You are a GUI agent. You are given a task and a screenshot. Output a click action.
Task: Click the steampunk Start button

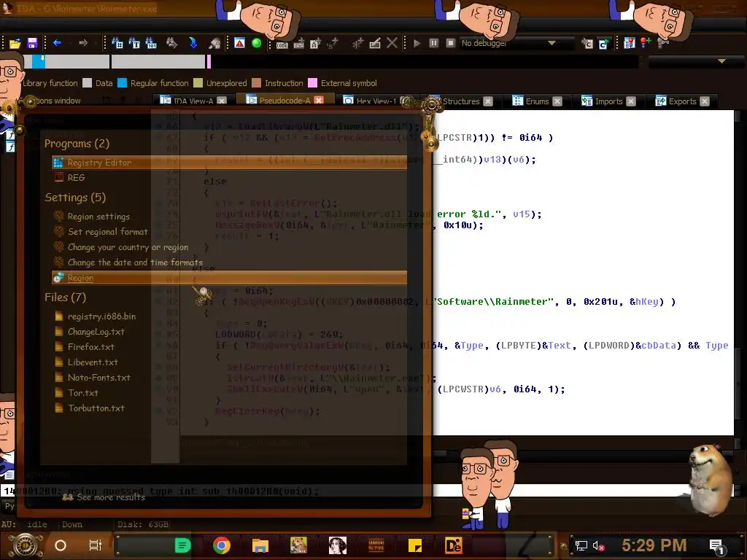point(26,545)
